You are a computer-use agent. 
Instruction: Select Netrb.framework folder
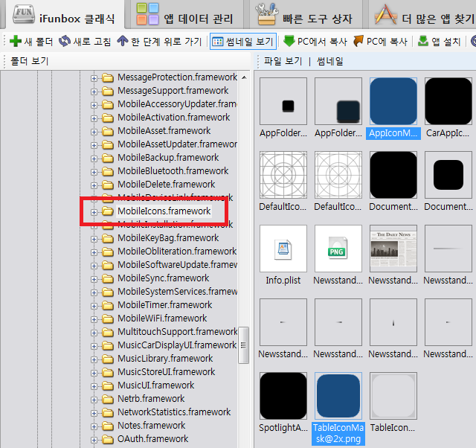(151, 398)
